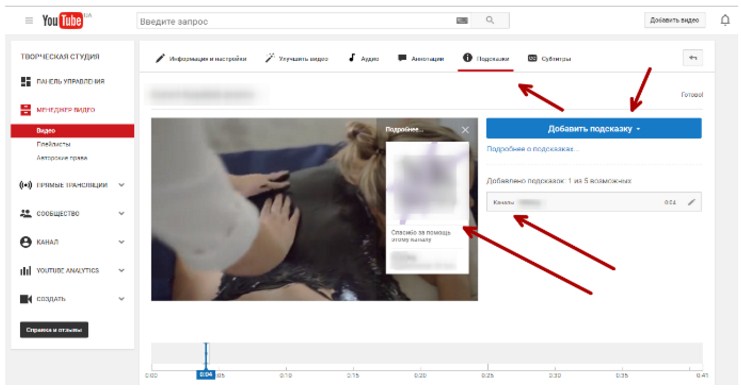This screenshot has width=741, height=390.
Task: Click the music note Audio icon
Action: (x=352, y=58)
